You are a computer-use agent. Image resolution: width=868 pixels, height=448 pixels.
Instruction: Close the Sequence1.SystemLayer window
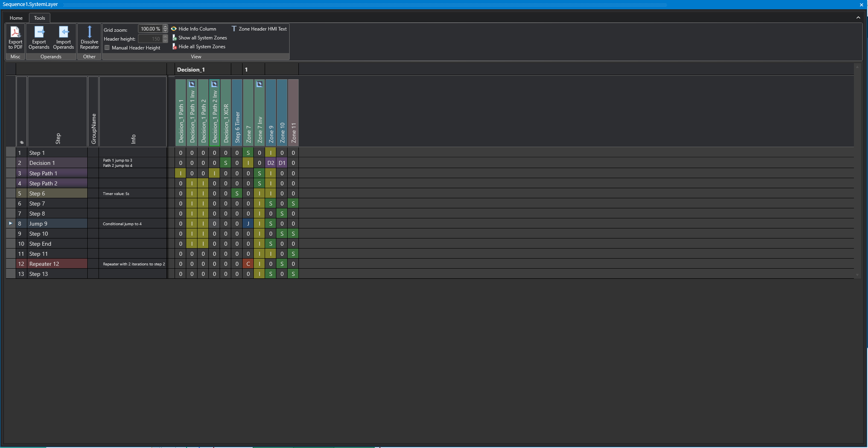pos(861,4)
